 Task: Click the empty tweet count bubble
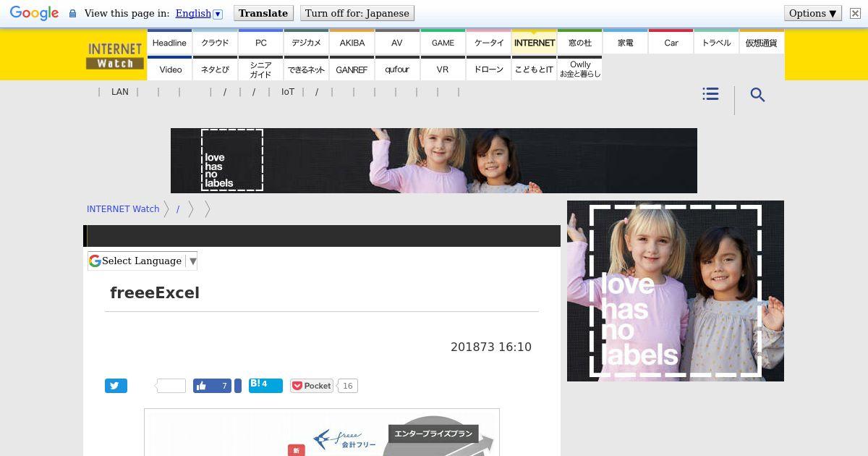coord(171,386)
